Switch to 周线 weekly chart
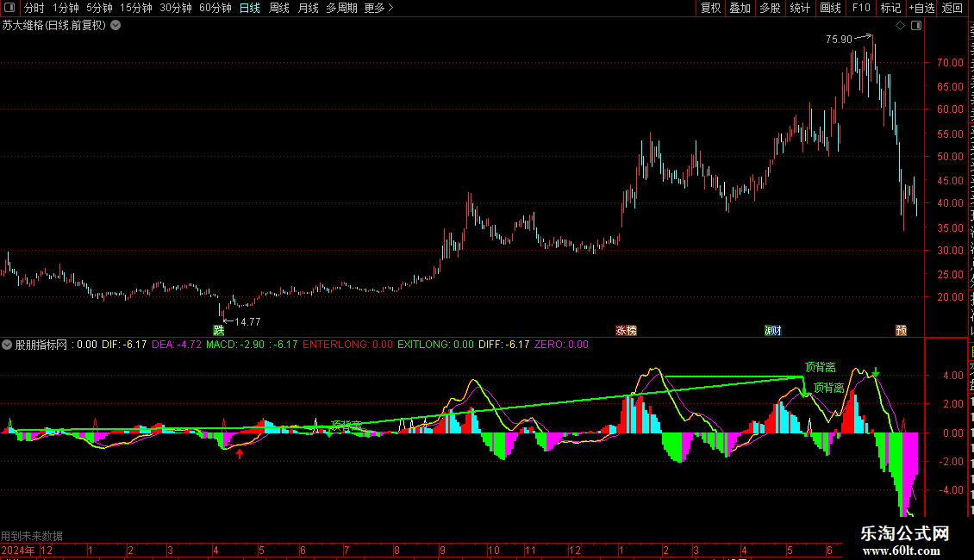Screen dimensions: 974x560 pos(279,8)
